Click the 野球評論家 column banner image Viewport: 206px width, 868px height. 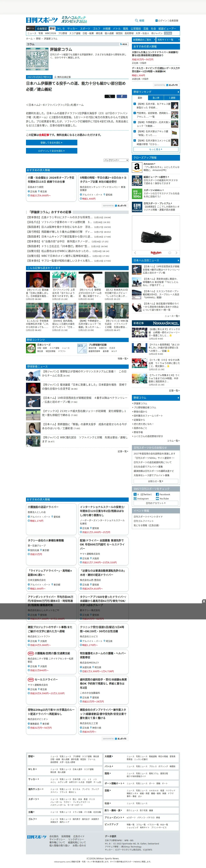pyautogui.click(x=37, y=59)
